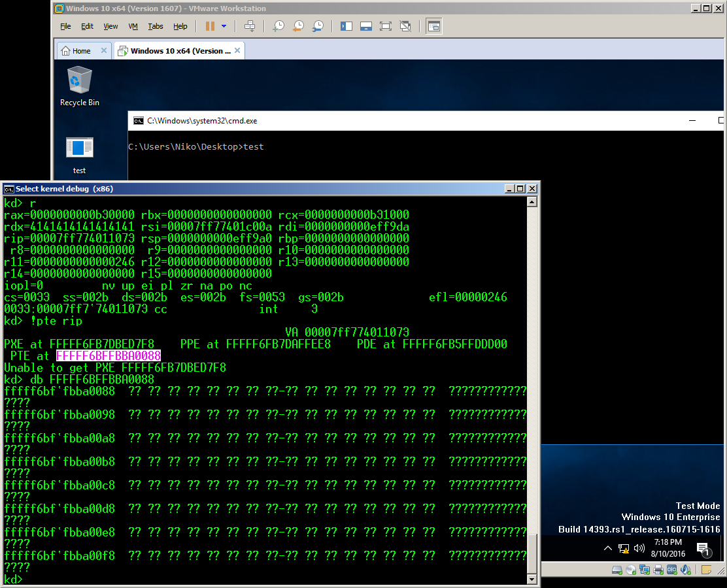Open the VM menu
The width and height of the screenshot is (727, 588).
(x=133, y=26)
